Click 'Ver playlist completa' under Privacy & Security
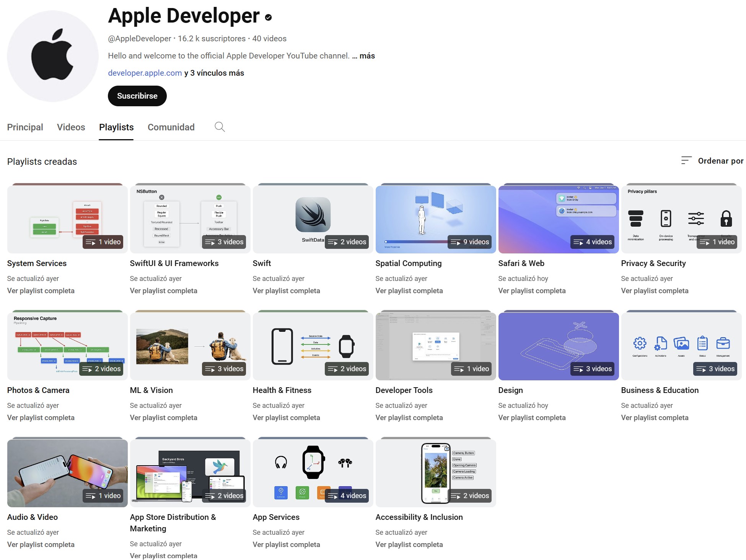 tap(655, 291)
